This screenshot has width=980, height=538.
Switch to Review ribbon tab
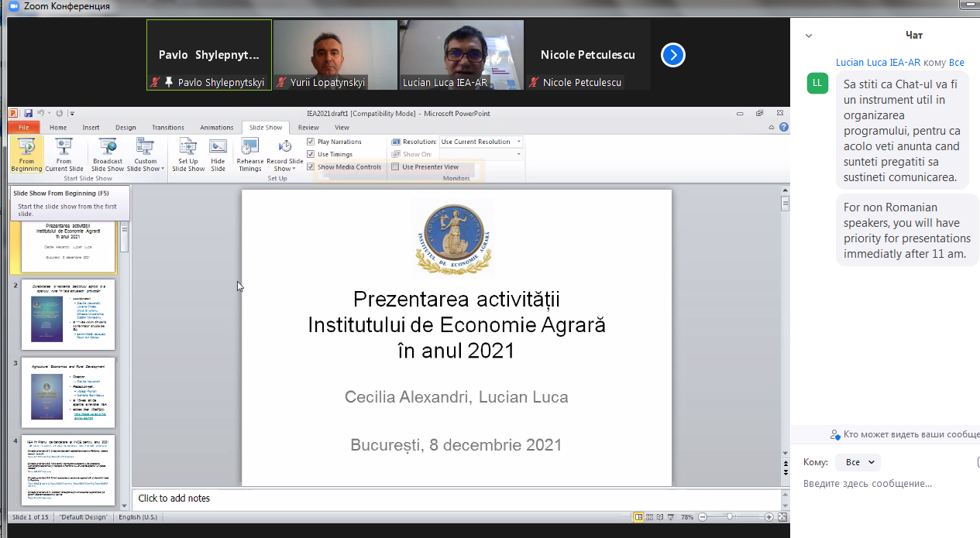[308, 128]
